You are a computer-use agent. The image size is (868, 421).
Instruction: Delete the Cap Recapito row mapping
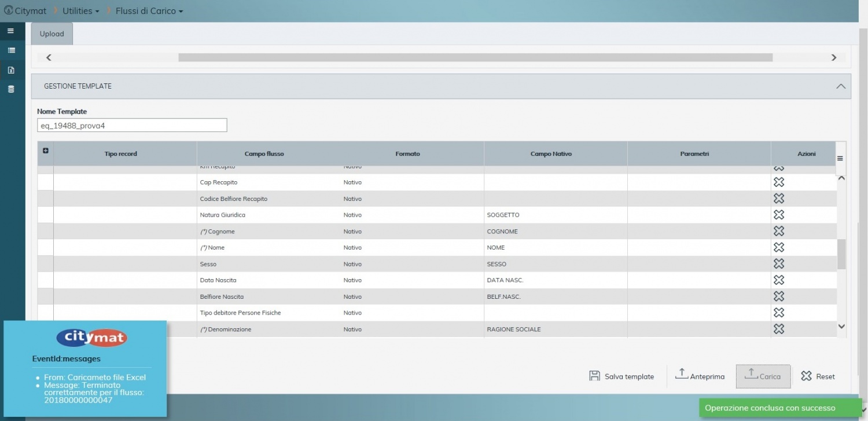779,182
